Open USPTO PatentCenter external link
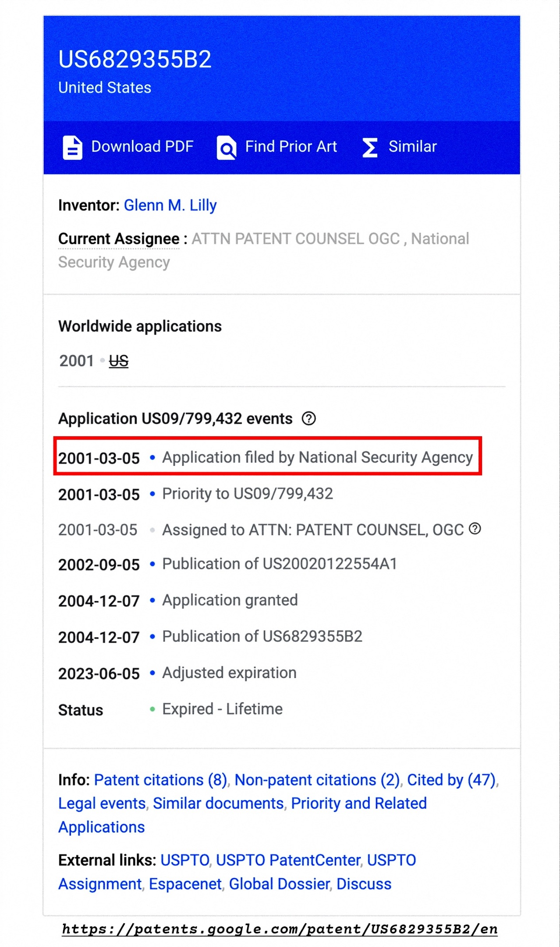 (288, 860)
